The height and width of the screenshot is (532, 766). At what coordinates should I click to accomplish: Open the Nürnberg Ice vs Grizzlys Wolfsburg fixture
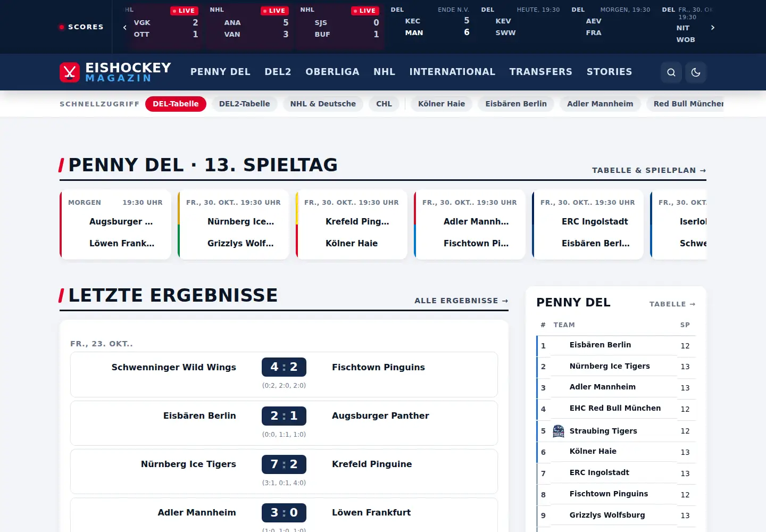(234, 225)
